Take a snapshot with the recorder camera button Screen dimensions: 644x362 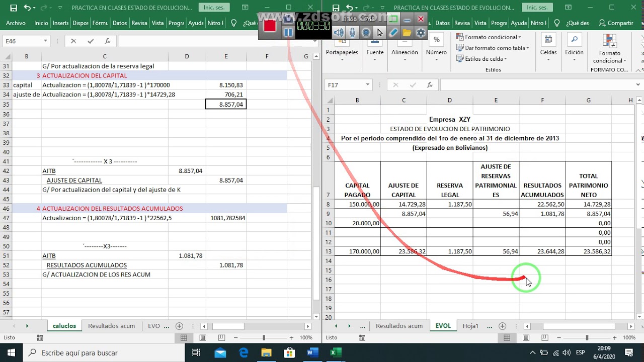tap(288, 19)
